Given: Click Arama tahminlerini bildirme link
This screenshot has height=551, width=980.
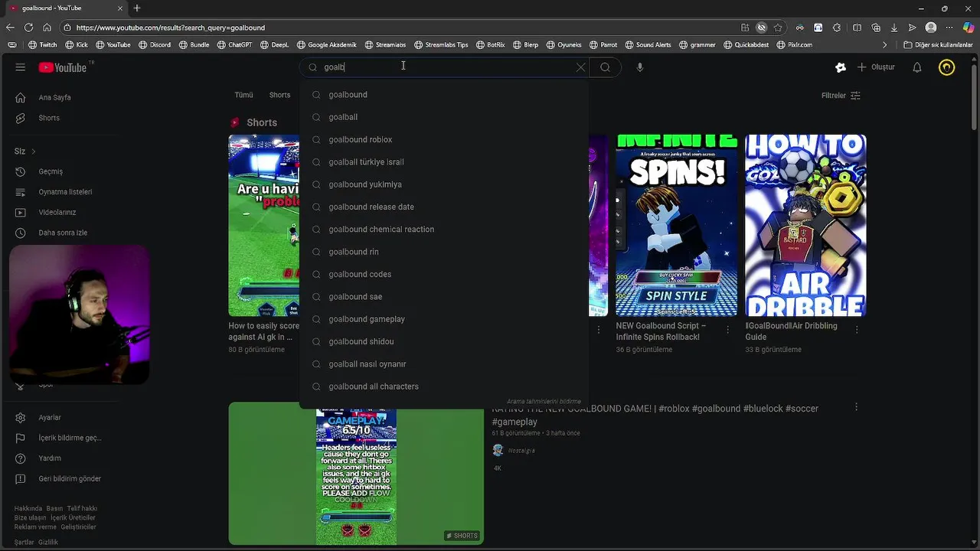Looking at the screenshot, I should 544,401.
